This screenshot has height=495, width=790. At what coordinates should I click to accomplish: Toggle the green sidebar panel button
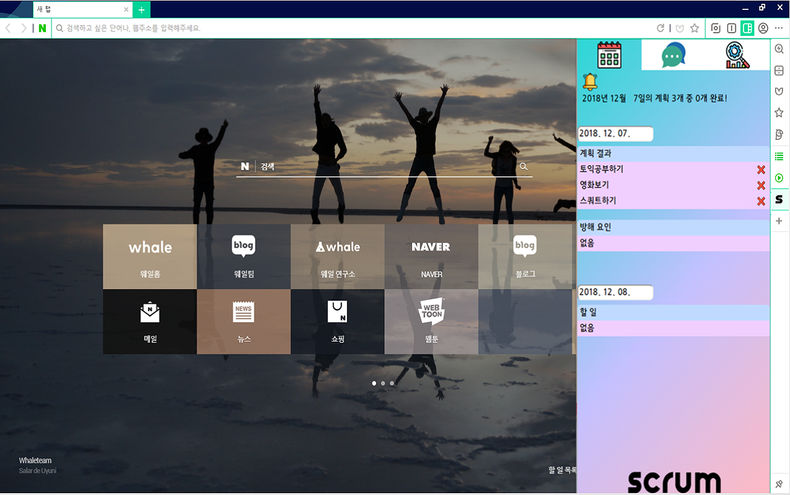click(x=747, y=28)
